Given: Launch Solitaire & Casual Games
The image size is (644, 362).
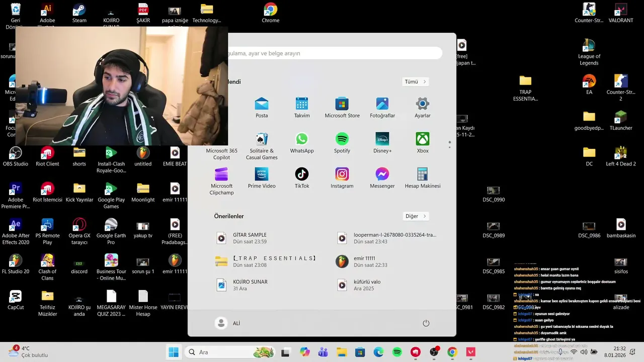Looking at the screenshot, I should [x=262, y=146].
